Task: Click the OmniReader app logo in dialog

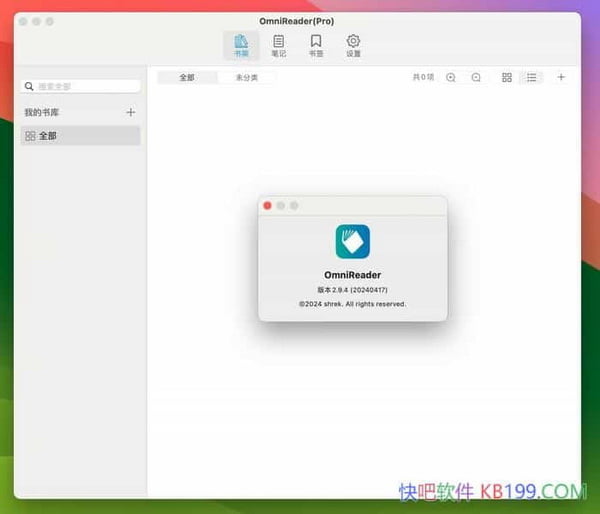Action: pos(352,241)
